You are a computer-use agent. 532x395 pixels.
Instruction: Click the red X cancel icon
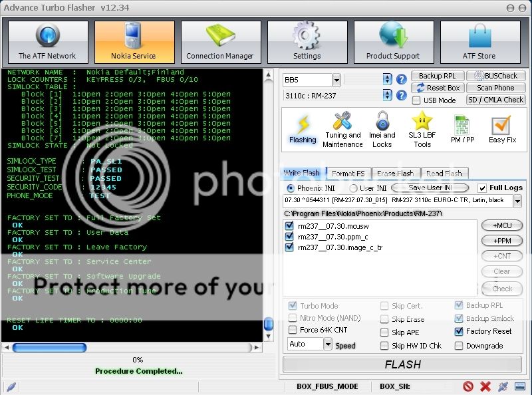click(485, 386)
